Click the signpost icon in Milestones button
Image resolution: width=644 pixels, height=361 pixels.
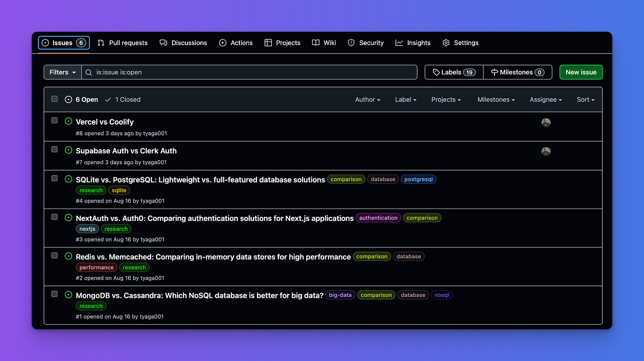coord(494,72)
